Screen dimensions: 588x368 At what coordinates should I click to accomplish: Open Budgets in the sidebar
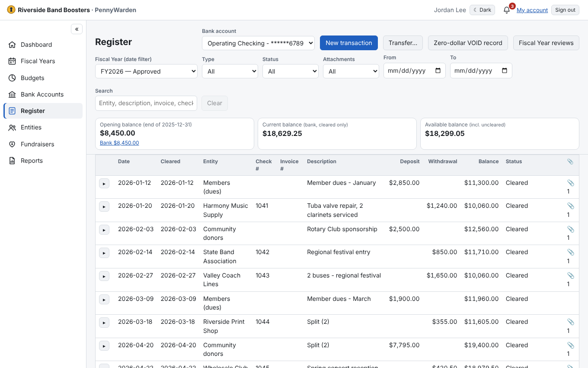(x=43, y=78)
